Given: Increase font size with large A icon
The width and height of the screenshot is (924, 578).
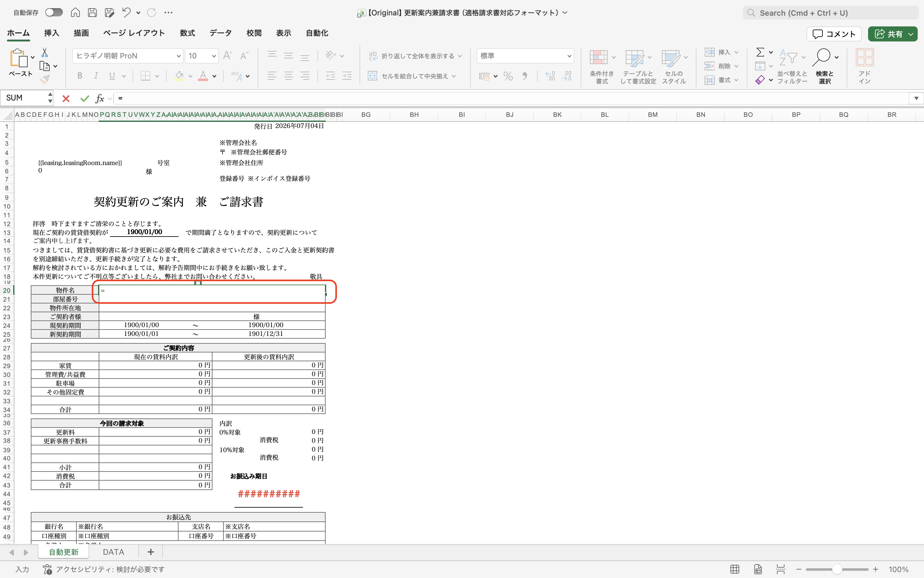Looking at the screenshot, I should point(228,56).
